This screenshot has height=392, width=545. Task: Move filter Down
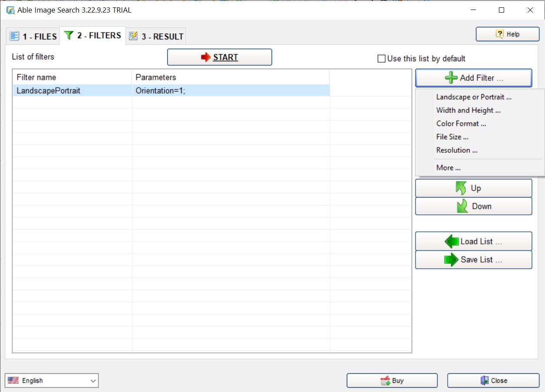point(474,206)
